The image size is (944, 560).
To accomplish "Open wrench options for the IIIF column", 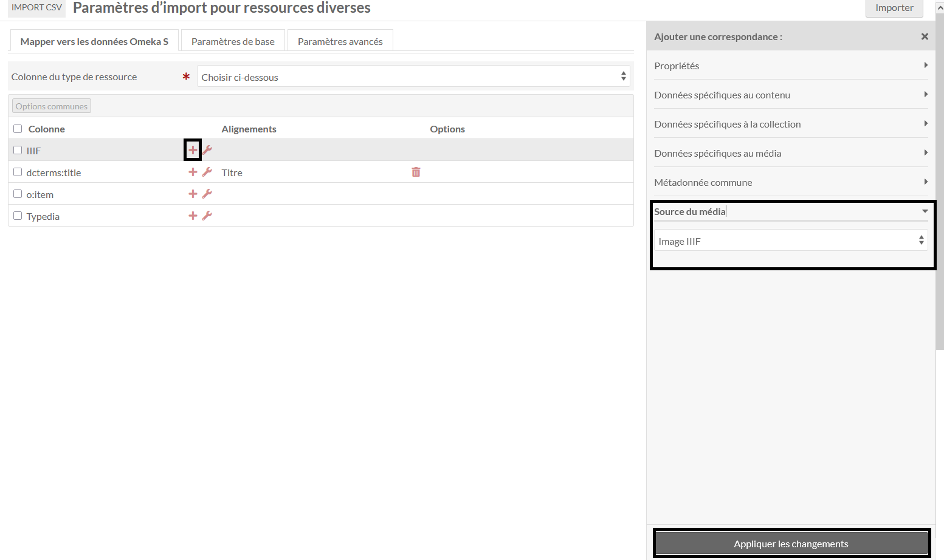I will [x=207, y=150].
